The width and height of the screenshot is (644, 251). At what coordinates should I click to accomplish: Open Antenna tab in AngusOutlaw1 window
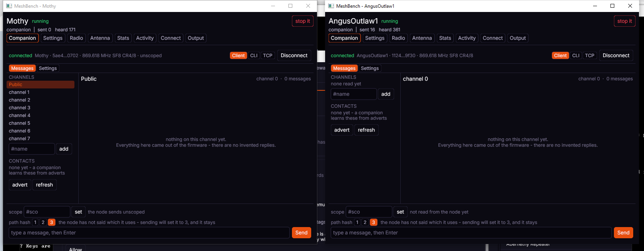click(x=422, y=38)
